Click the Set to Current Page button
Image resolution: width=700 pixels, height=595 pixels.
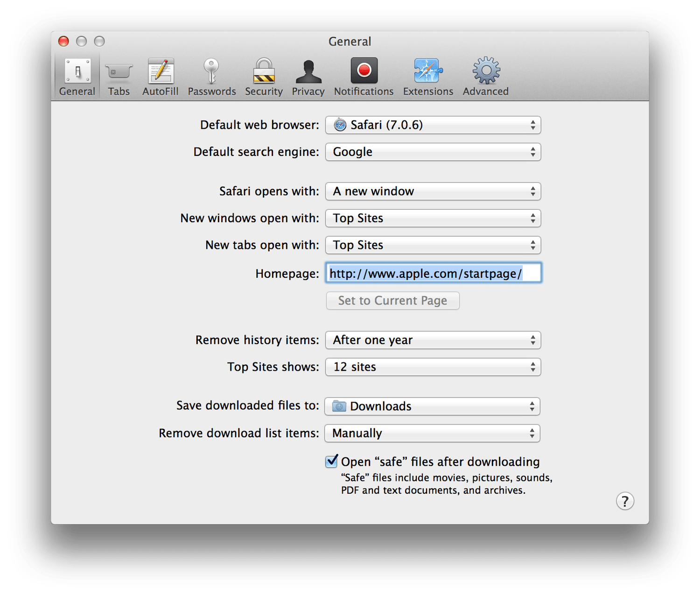pos(392,301)
